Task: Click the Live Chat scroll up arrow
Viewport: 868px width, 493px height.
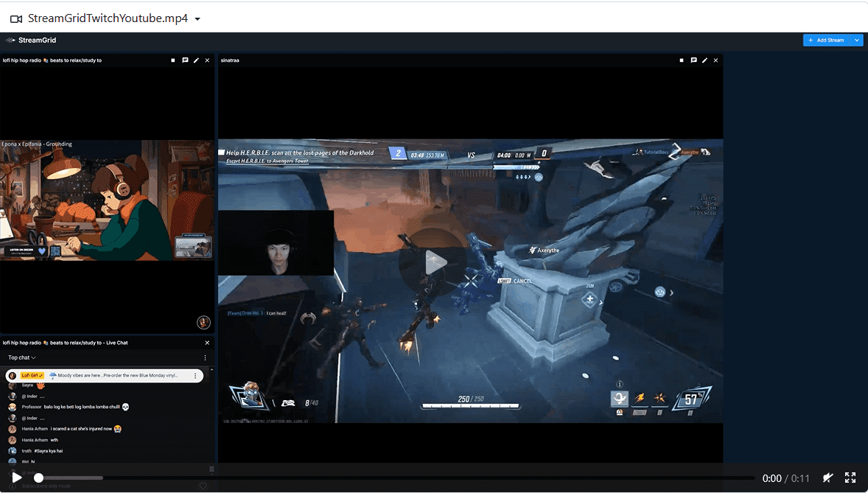Action: 211,369
